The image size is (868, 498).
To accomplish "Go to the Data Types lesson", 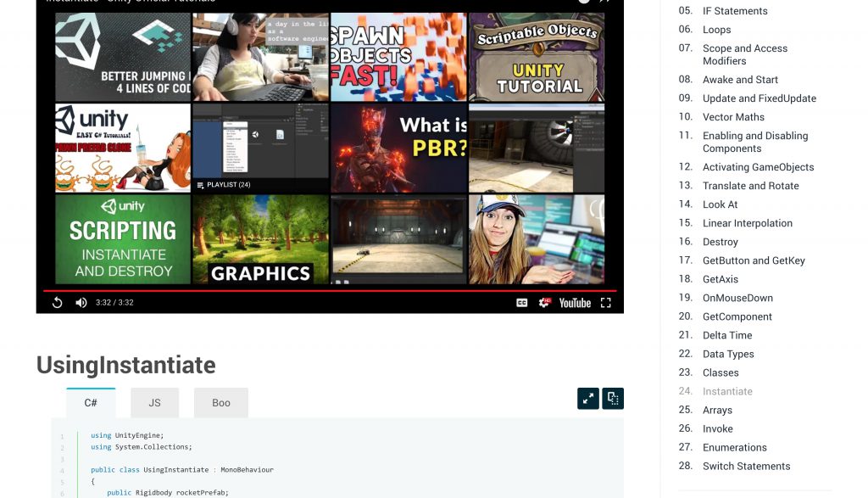I will (728, 355).
